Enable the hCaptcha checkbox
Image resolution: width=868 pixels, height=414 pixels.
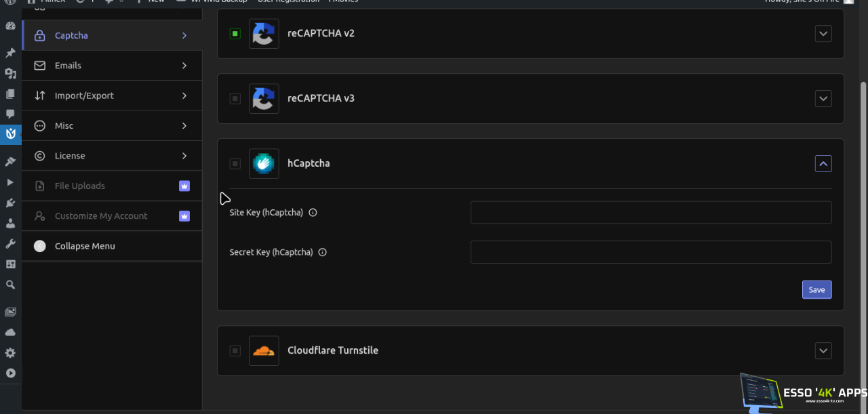235,164
